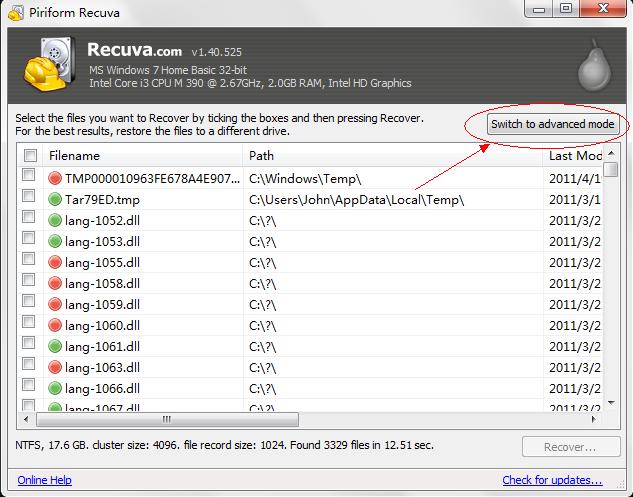Click the Recuva hard-hat drive logo
The height and width of the screenshot is (497, 633).
[x=50, y=65]
